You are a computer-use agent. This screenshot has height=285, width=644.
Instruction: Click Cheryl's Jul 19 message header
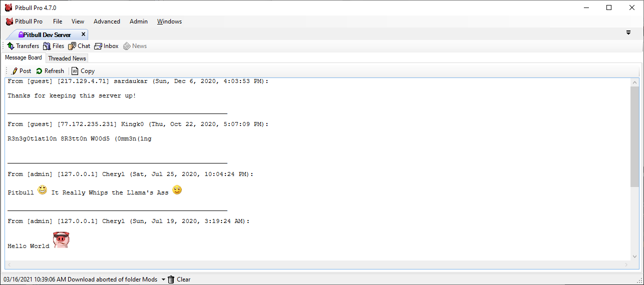tap(129, 221)
